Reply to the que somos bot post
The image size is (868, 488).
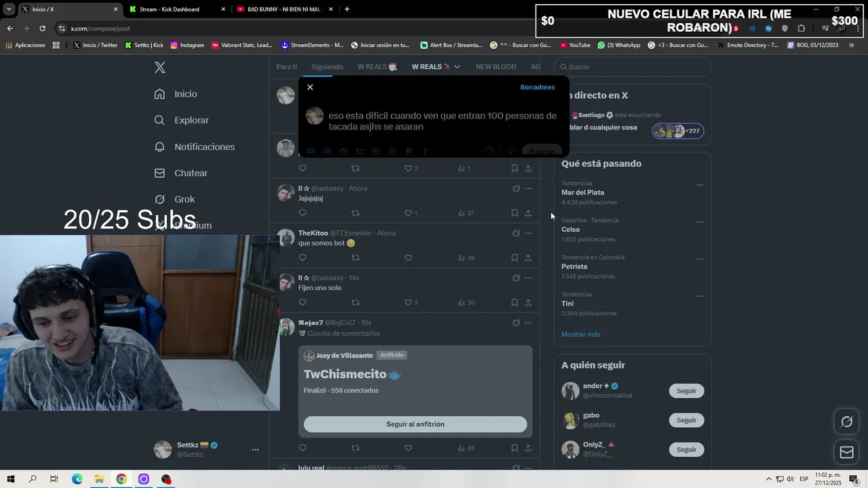pyautogui.click(x=302, y=258)
